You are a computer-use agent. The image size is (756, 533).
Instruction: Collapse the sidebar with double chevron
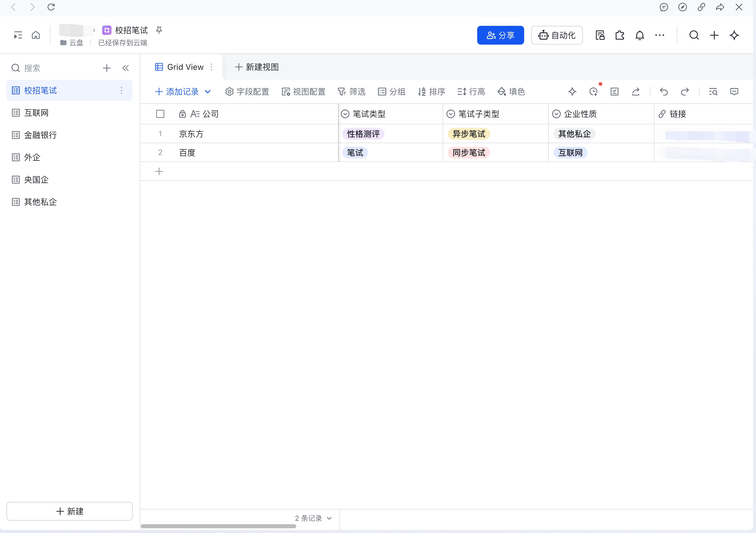click(x=125, y=68)
